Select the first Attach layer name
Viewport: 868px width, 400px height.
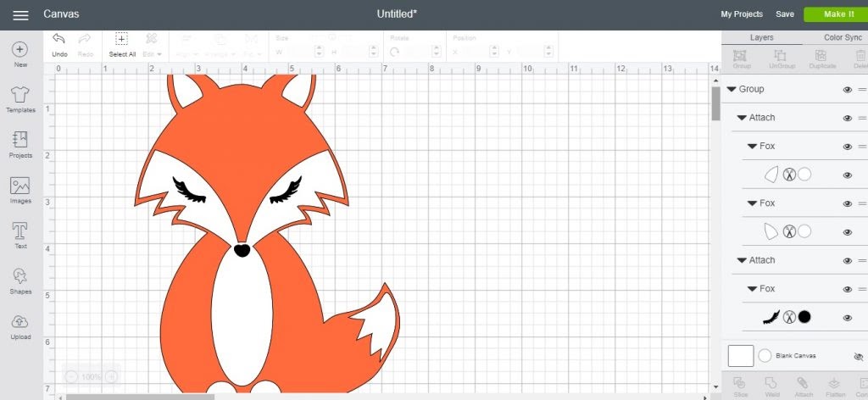click(x=762, y=117)
